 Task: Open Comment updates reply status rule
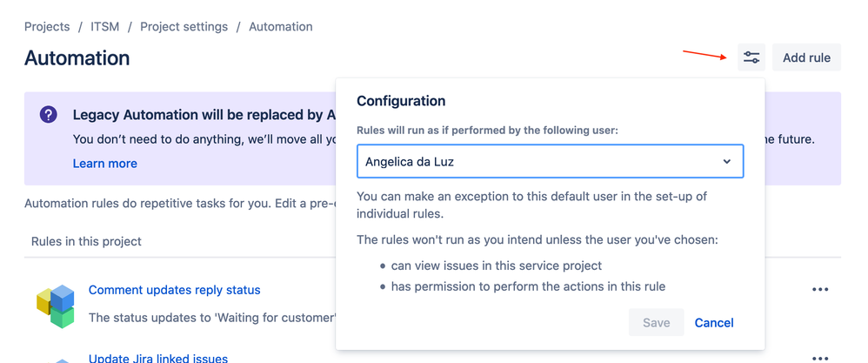pyautogui.click(x=174, y=290)
